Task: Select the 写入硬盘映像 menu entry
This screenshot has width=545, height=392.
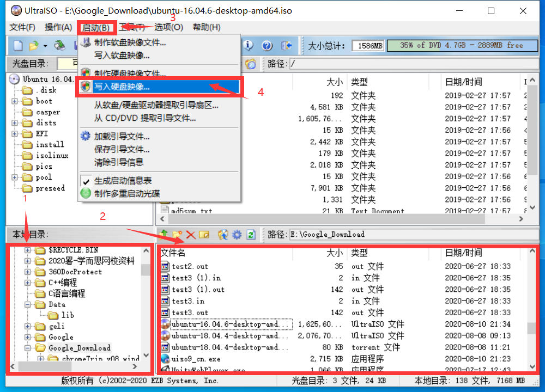Action: point(160,87)
